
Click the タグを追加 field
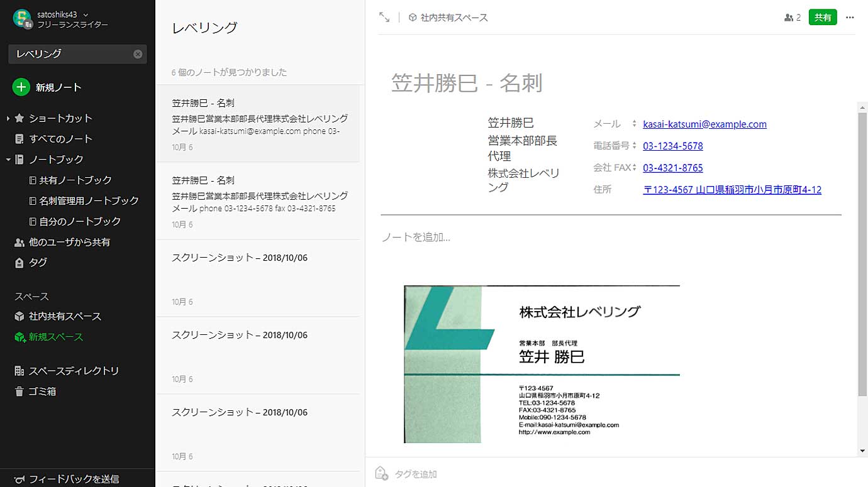416,474
